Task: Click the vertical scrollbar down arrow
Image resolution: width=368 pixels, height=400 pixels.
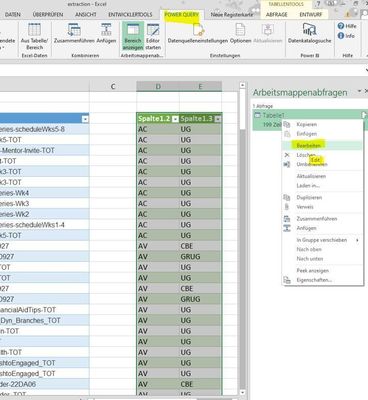Action: point(243,393)
